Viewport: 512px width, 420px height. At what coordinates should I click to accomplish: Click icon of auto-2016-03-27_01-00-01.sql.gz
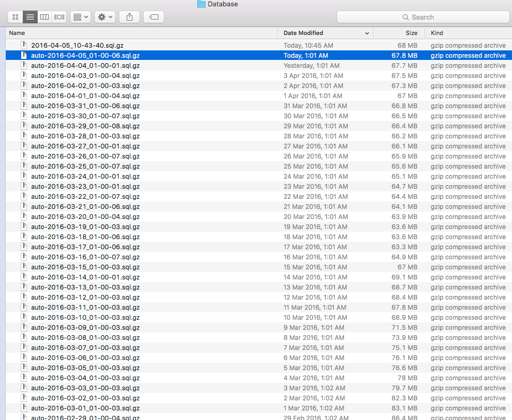click(x=24, y=146)
